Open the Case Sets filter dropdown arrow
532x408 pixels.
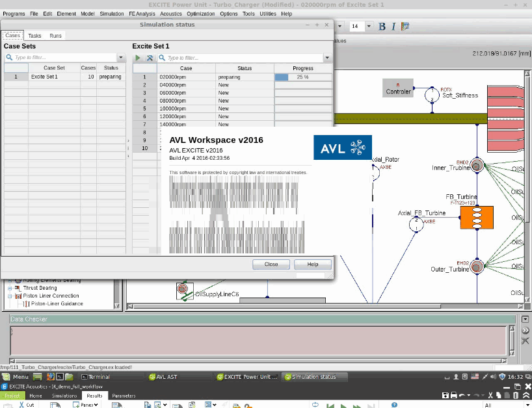pyautogui.click(x=120, y=58)
